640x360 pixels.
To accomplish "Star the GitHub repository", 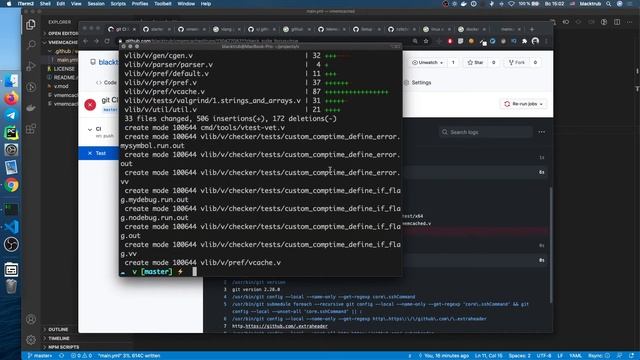I will coord(476,62).
